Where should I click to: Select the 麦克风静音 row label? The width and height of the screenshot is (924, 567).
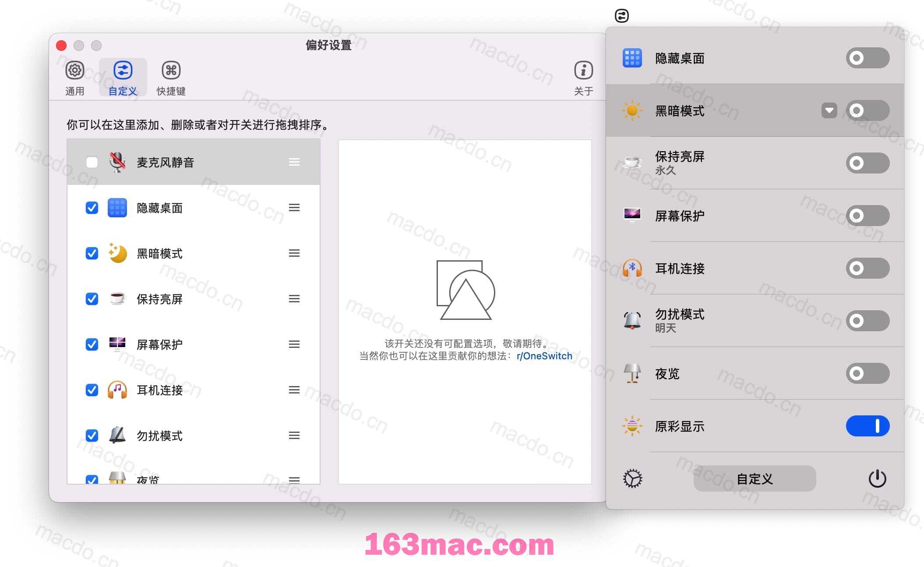[166, 163]
